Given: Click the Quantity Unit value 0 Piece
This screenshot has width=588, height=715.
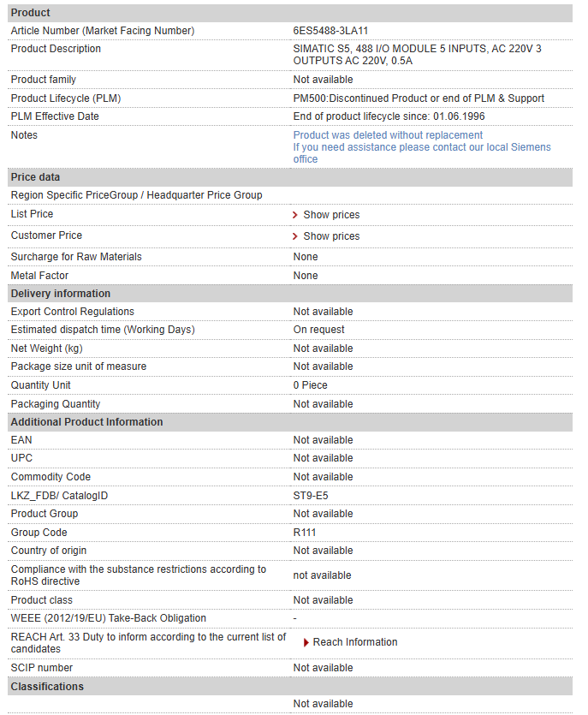Looking at the screenshot, I should 310,385.
